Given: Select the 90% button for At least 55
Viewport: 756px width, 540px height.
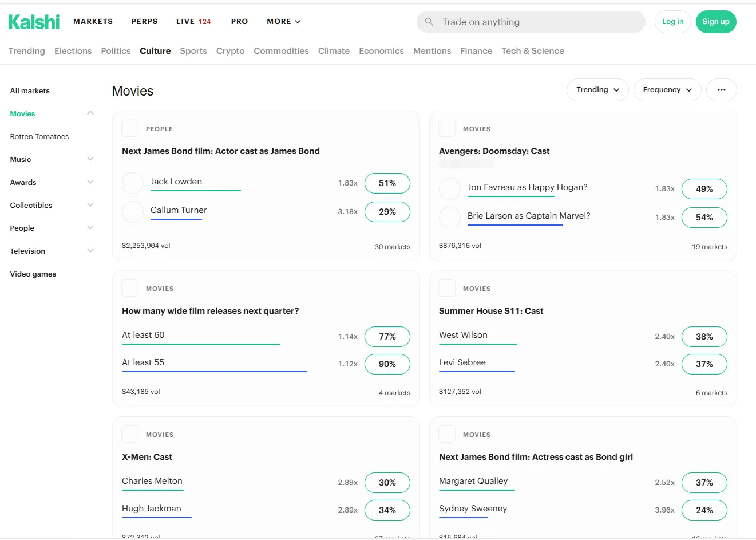Looking at the screenshot, I should (x=387, y=364).
